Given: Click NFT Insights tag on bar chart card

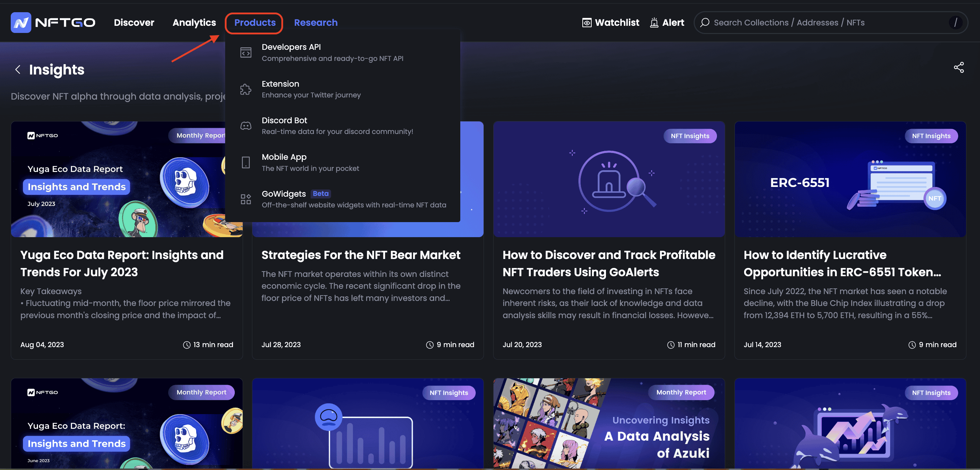Looking at the screenshot, I should point(448,393).
